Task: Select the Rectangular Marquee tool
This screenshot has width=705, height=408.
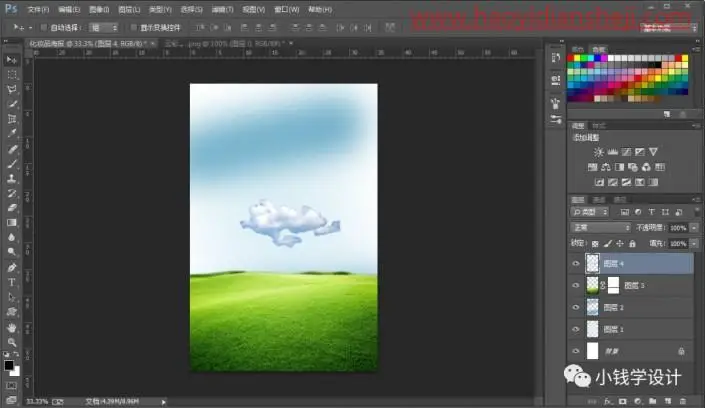Action: [x=12, y=75]
